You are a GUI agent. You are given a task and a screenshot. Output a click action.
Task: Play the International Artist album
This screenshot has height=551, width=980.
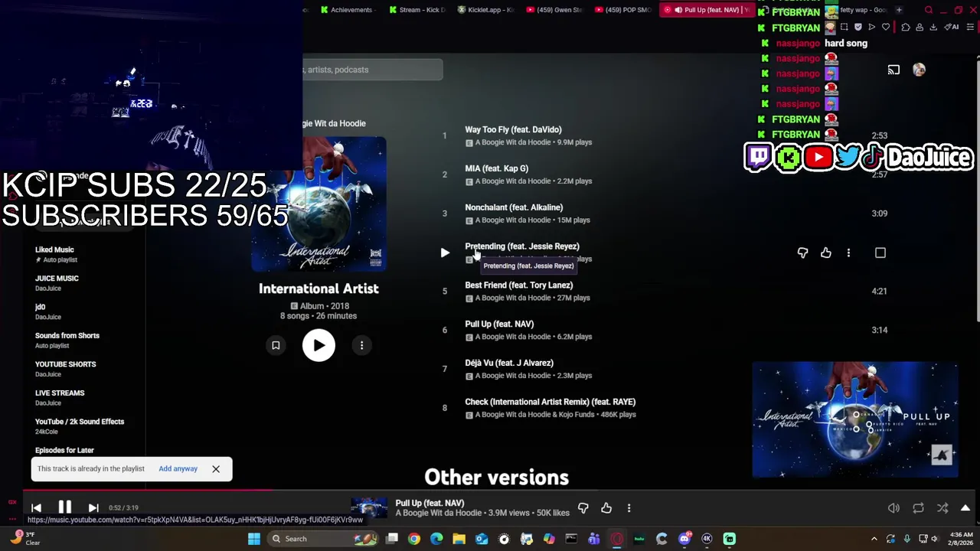(x=318, y=345)
